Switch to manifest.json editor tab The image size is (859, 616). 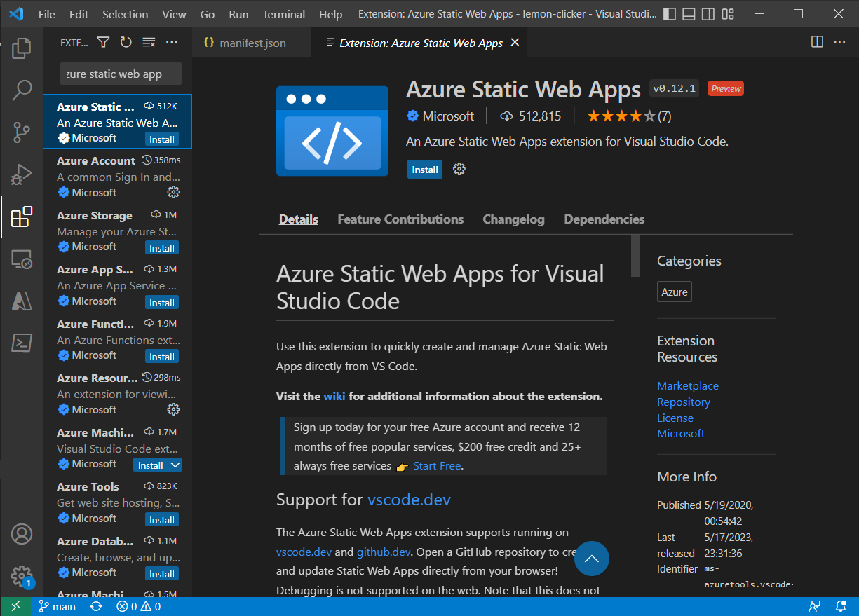[x=251, y=43]
